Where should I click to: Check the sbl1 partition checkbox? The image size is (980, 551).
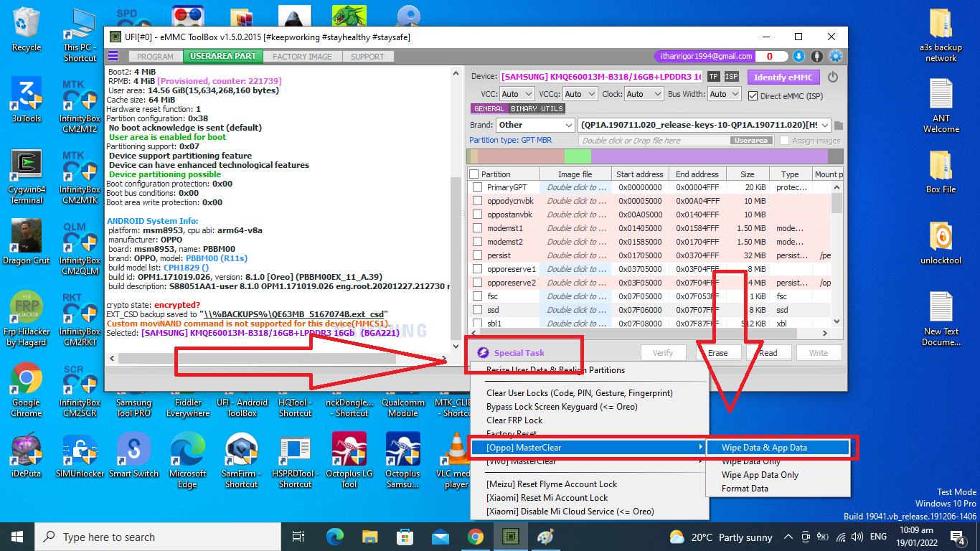tap(477, 324)
